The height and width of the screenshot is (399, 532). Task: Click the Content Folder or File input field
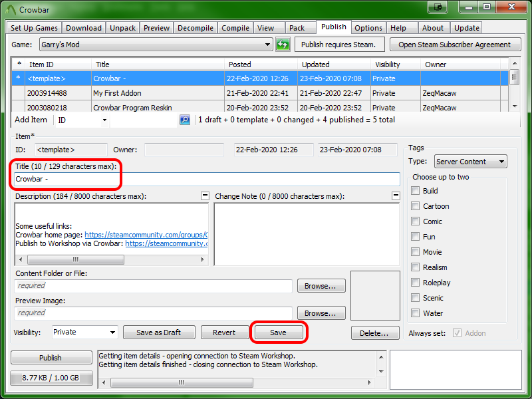pyautogui.click(x=154, y=286)
